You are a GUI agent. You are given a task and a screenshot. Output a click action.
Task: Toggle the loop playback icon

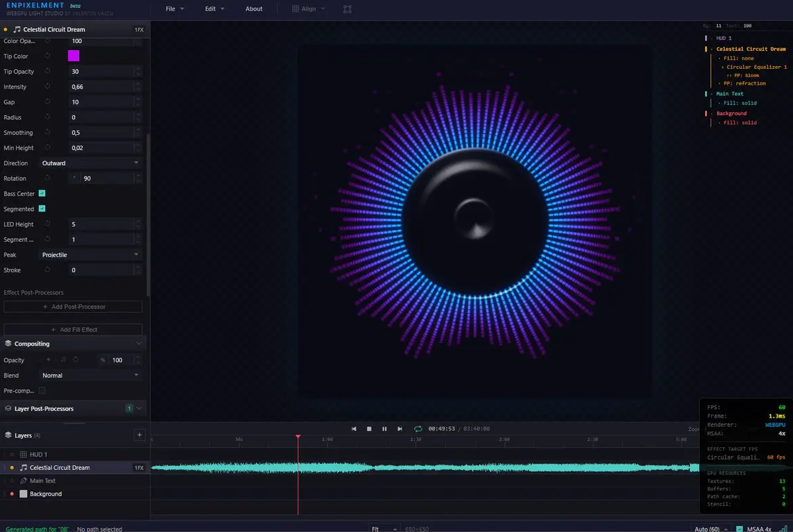(x=418, y=429)
